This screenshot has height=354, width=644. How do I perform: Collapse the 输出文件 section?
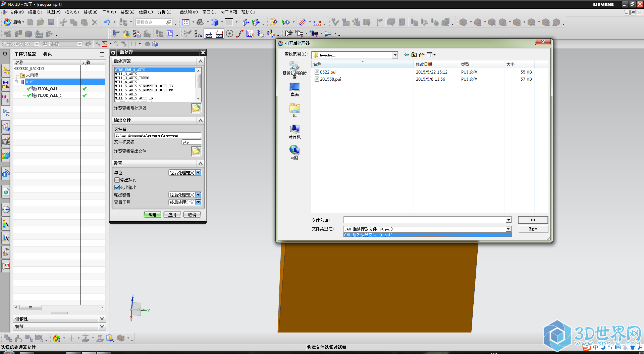tap(201, 120)
